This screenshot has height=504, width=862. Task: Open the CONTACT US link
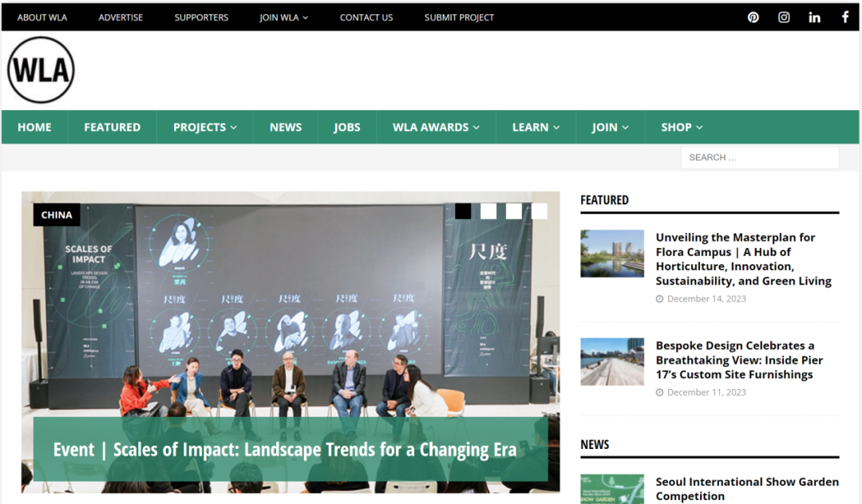(366, 18)
